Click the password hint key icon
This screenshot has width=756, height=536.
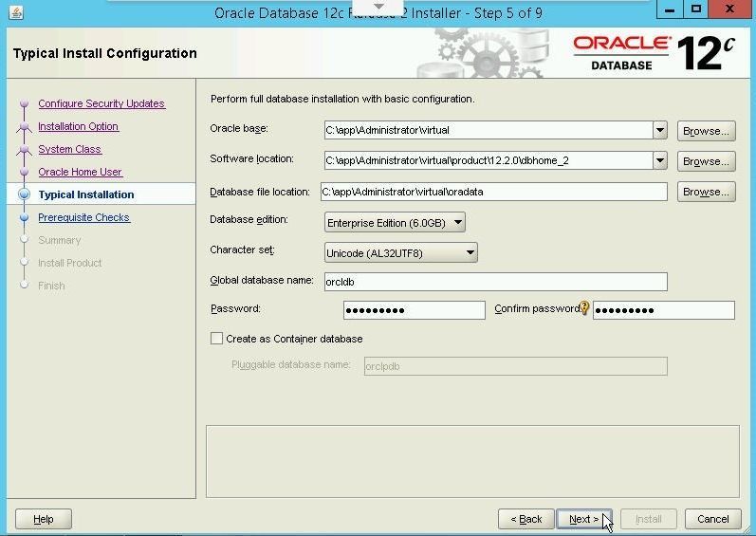[584, 307]
